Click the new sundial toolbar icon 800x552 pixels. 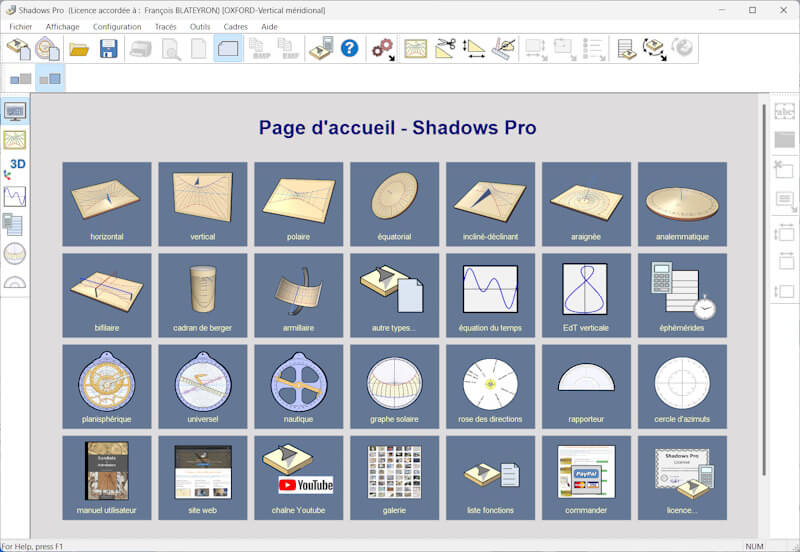19,49
